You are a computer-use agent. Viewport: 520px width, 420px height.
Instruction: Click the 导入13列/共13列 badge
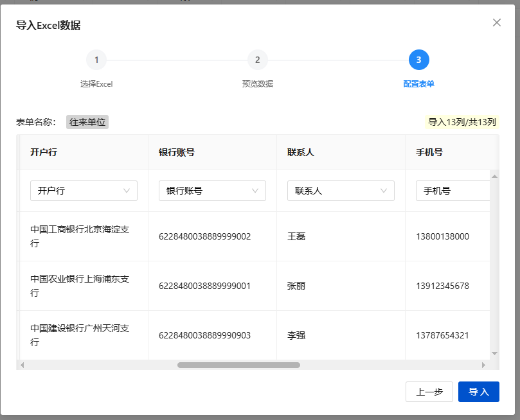pos(462,122)
